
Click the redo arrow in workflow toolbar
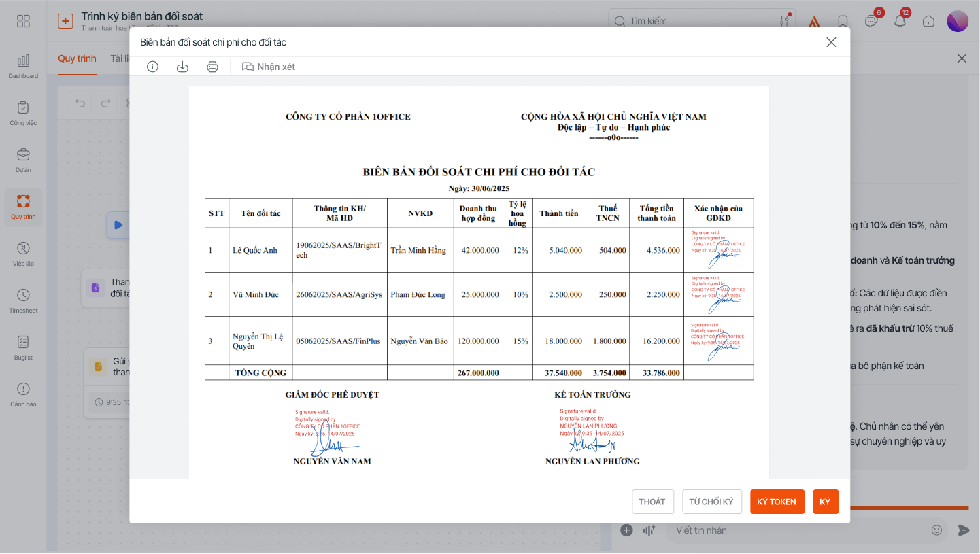pos(105,103)
